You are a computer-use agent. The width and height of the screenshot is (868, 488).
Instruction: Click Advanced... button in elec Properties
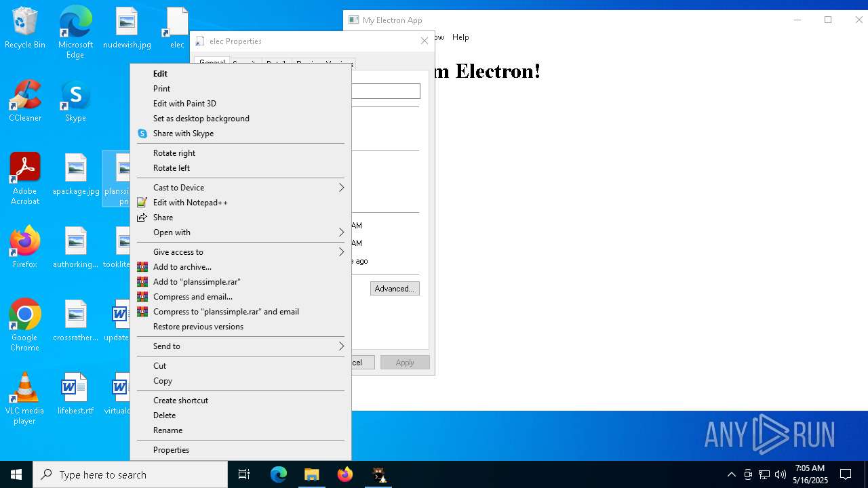point(395,289)
